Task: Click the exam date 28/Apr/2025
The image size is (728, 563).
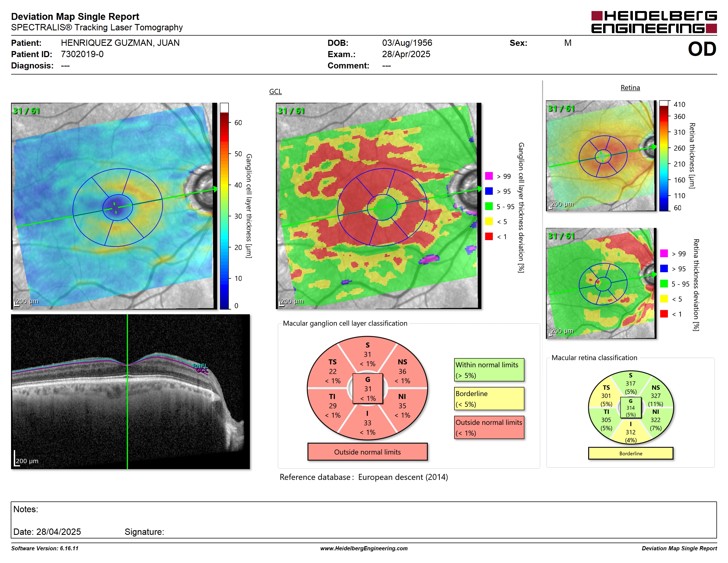Action: (x=406, y=54)
